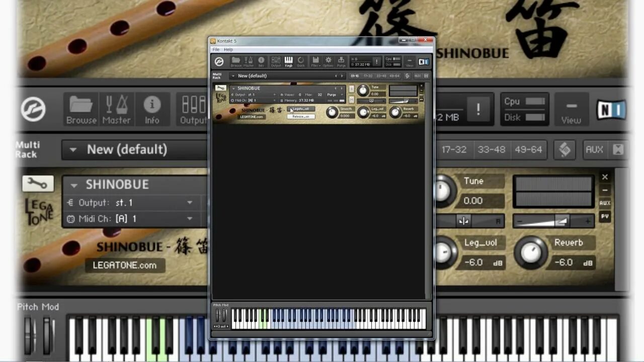The width and height of the screenshot is (644, 362).
Task: Click the panic exclamation button in small window
Action: [377, 61]
